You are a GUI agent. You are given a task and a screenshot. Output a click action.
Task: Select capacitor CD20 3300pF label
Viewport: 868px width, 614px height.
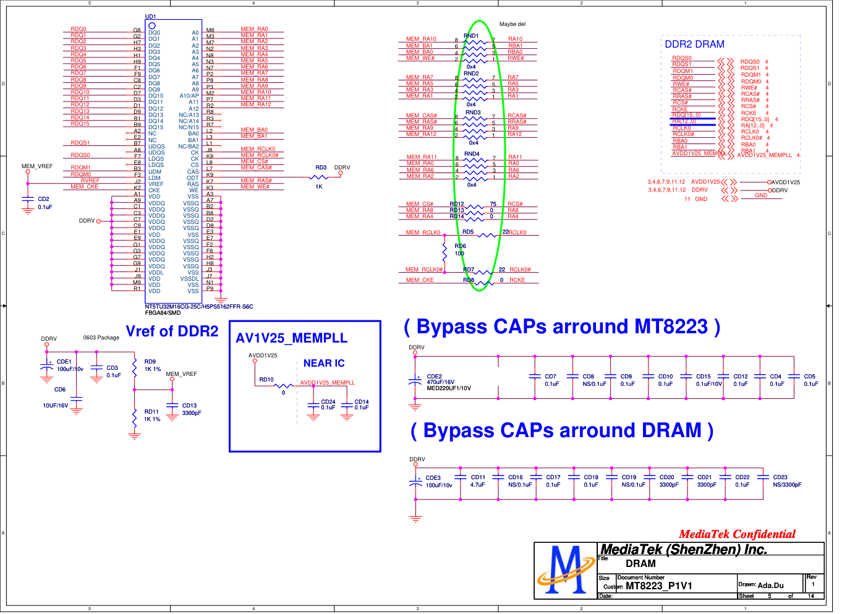669,481
